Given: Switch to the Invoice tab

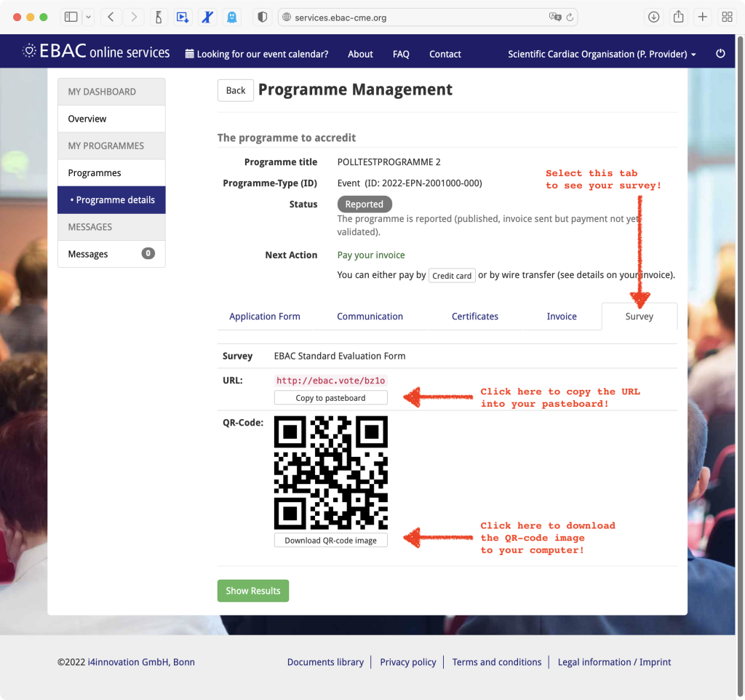Looking at the screenshot, I should pos(562,316).
